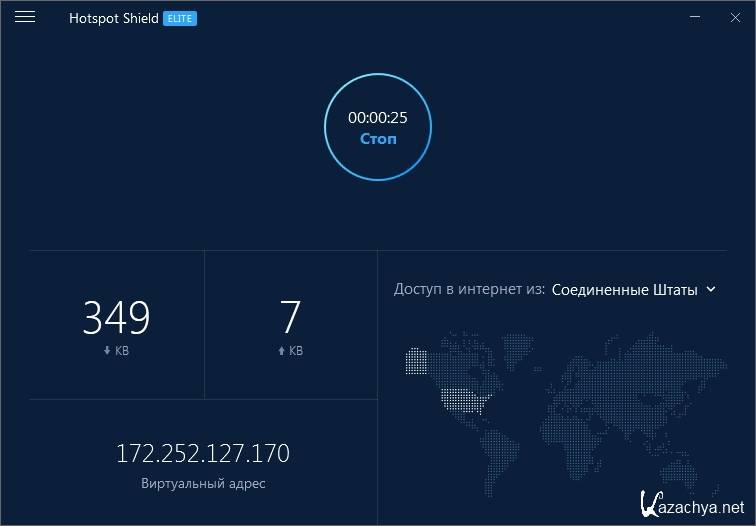
Task: Minimize the Hotspot Shield window
Action: click(x=696, y=17)
